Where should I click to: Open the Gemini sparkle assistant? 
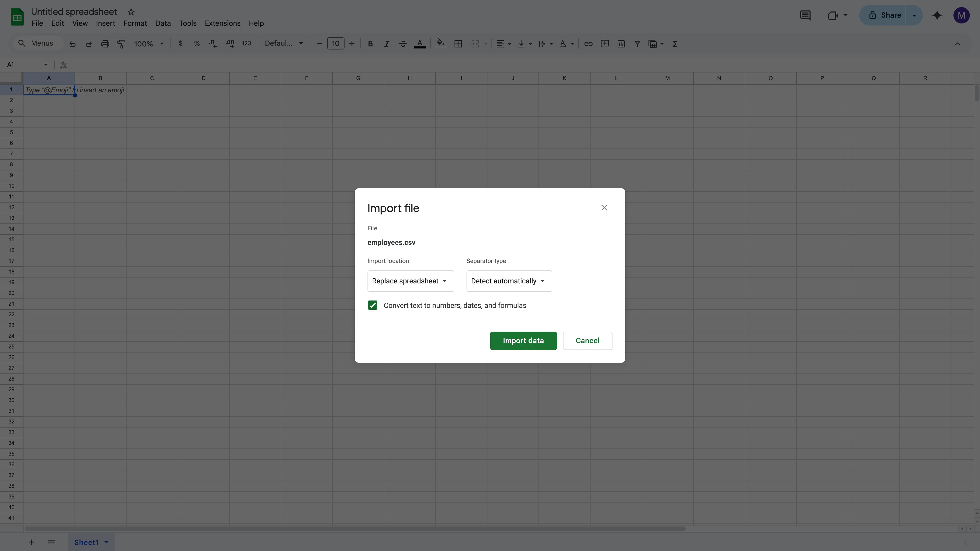point(937,15)
